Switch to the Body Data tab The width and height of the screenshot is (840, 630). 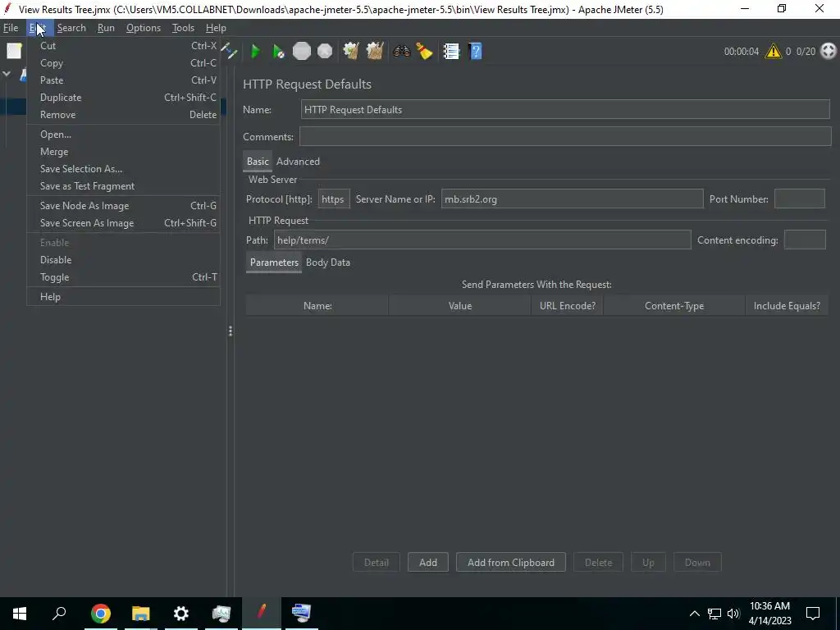tap(328, 262)
